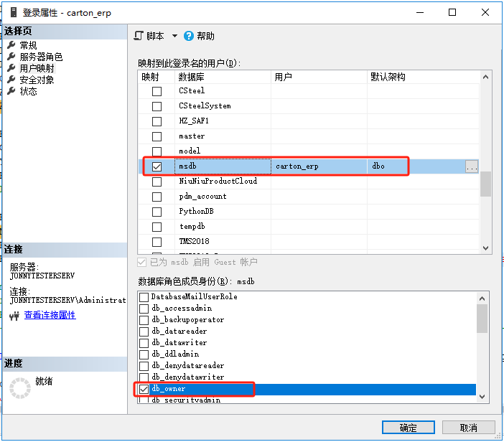504x442 pixels.
Task: Click role list scroll down arrow
Action: pos(482,397)
